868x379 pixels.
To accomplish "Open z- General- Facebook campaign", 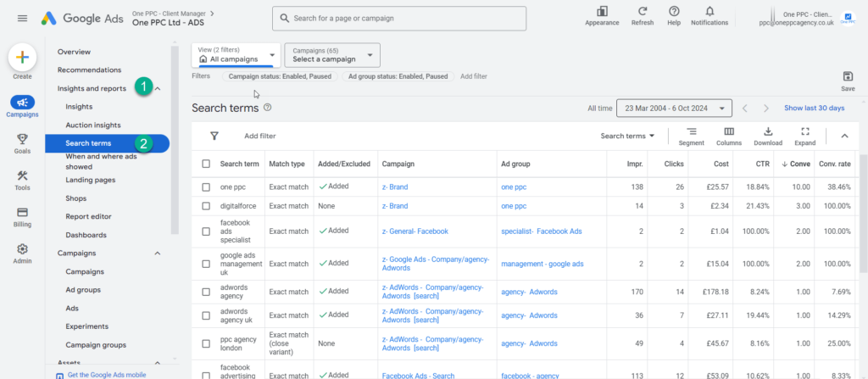I will (415, 231).
